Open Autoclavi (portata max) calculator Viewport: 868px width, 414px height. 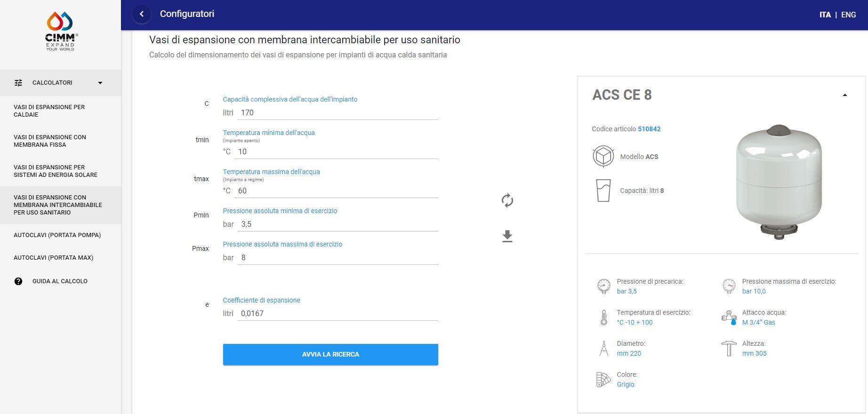tap(60, 258)
